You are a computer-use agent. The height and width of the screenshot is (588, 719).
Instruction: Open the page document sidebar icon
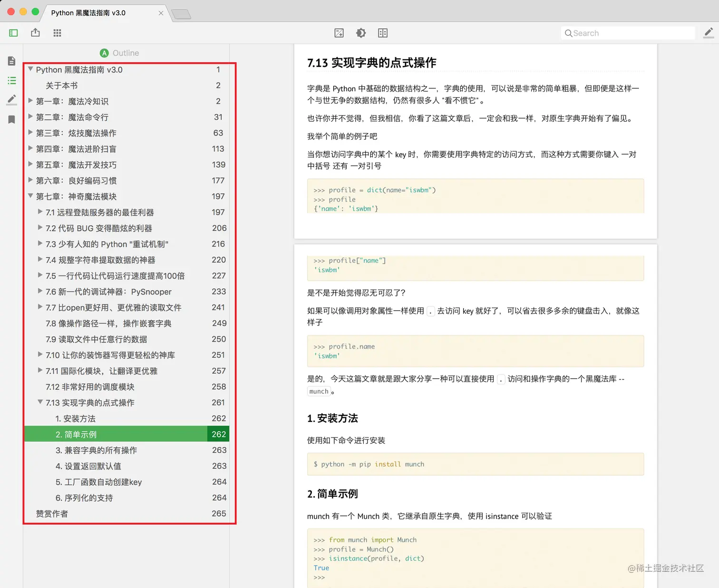pyautogui.click(x=12, y=61)
